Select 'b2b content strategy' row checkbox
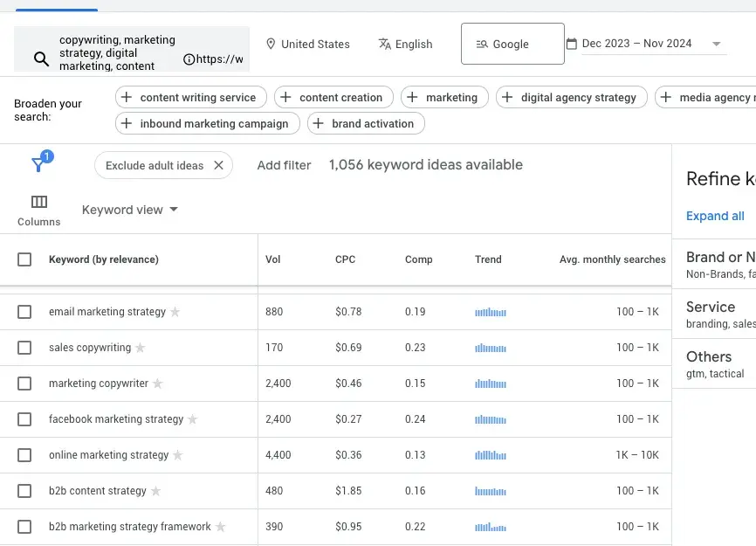The height and width of the screenshot is (546, 756). [x=24, y=491]
